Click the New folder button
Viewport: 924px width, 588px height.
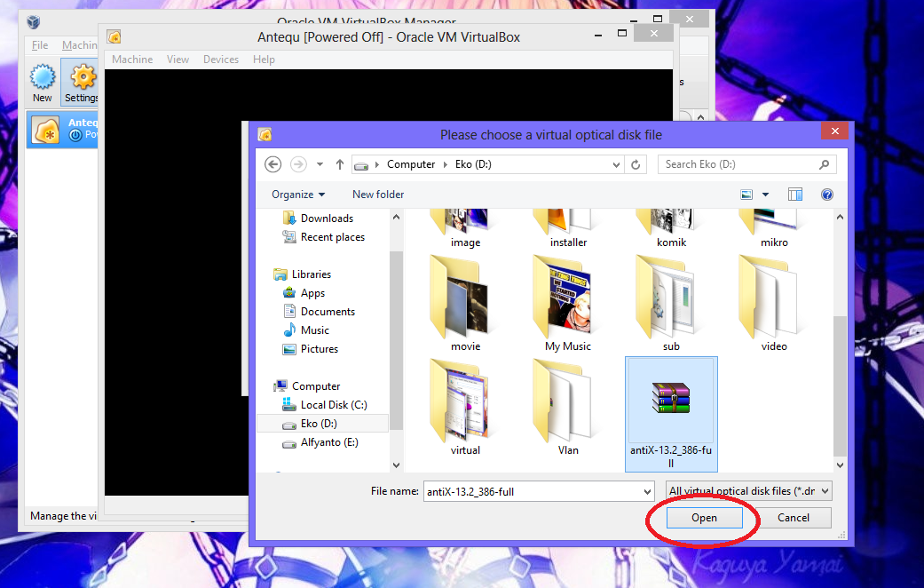378,195
